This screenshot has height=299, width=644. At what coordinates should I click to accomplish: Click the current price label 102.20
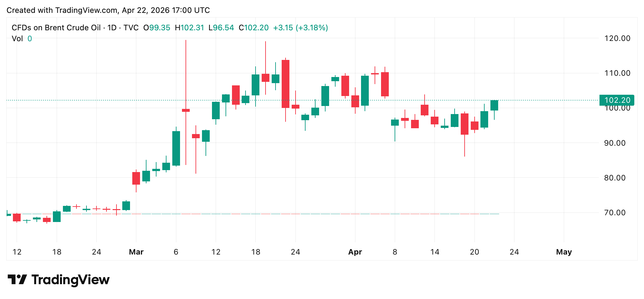(617, 100)
